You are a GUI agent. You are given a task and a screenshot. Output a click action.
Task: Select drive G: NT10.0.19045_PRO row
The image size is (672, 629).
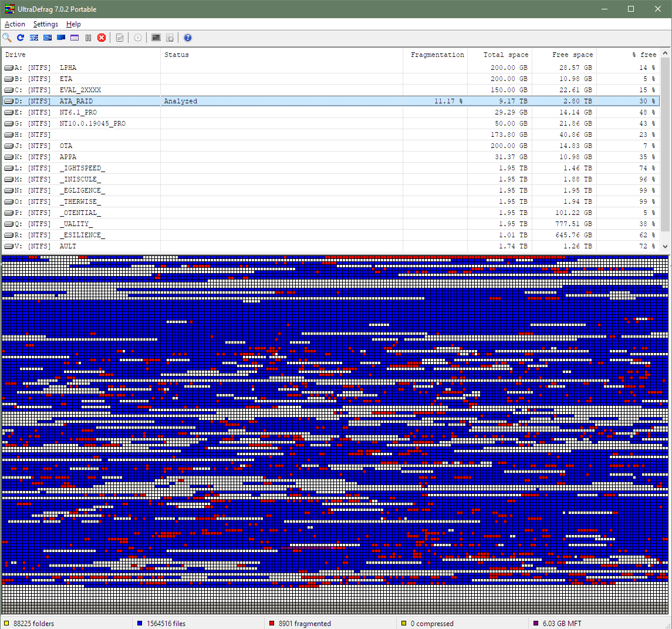click(x=331, y=123)
